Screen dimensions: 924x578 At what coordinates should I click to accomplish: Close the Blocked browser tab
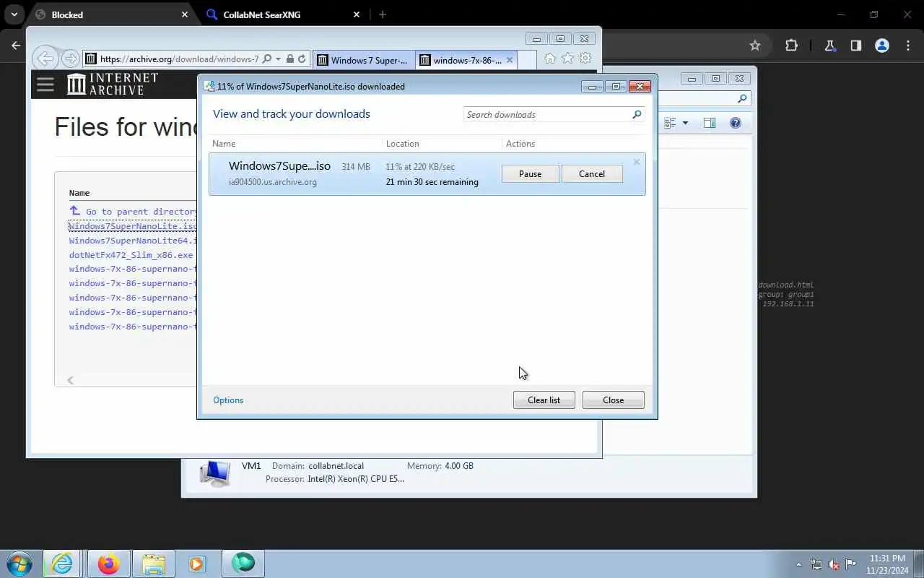coord(185,14)
